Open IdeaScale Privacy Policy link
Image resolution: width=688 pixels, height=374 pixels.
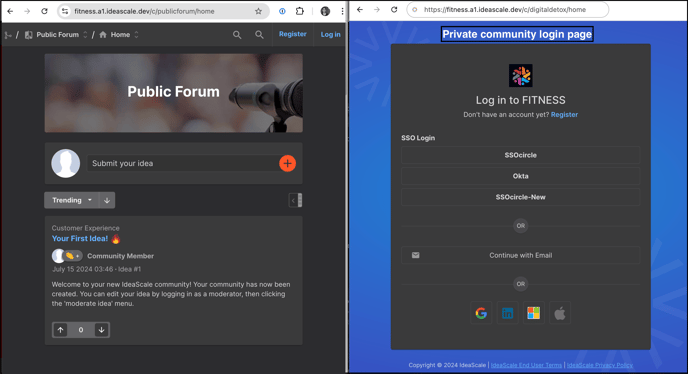[x=600, y=365]
